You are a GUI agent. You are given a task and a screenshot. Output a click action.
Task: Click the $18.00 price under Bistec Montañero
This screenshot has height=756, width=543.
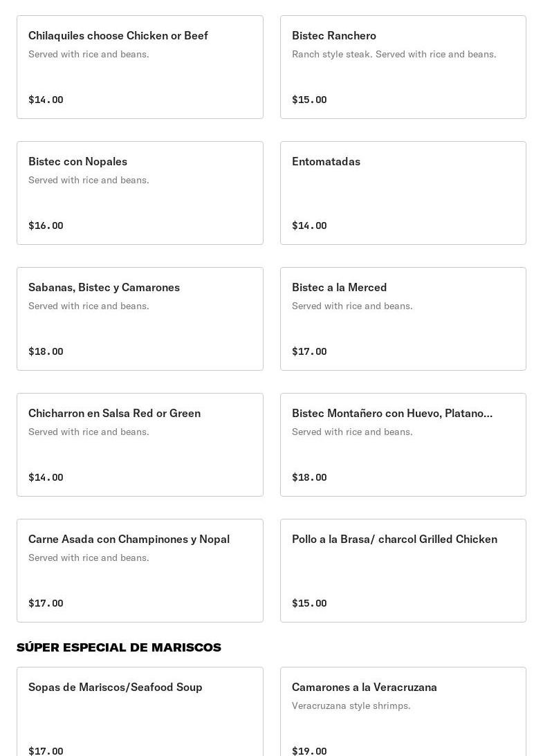tap(309, 477)
